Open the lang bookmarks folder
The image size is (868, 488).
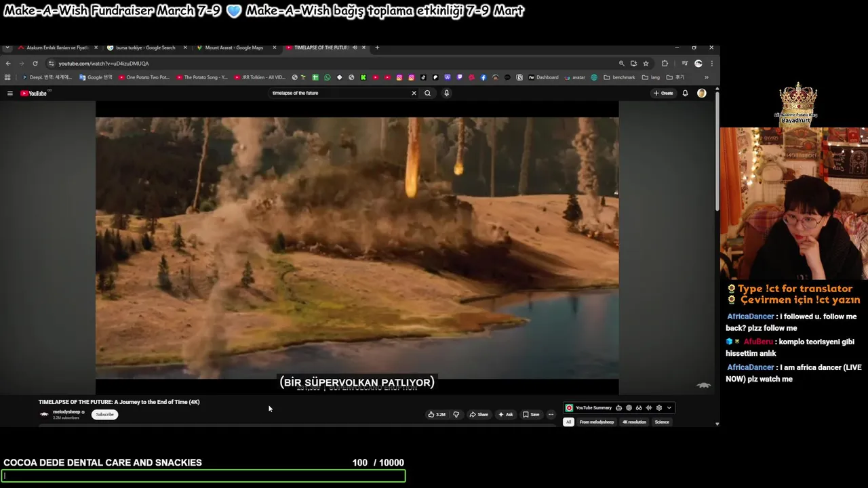point(650,77)
